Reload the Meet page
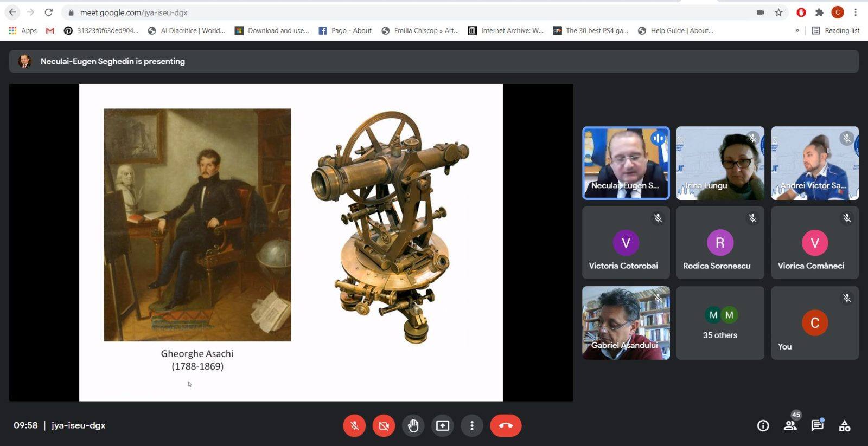Viewport: 868px width, 446px height. (48, 12)
